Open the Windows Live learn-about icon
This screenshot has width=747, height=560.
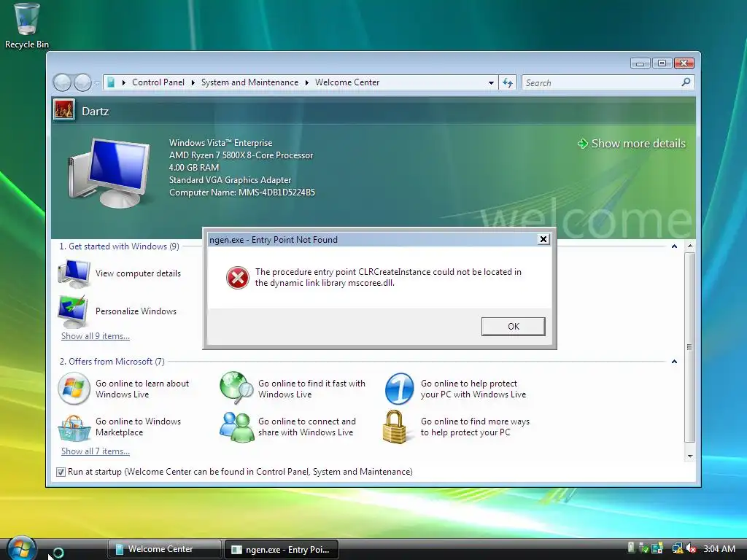74,389
